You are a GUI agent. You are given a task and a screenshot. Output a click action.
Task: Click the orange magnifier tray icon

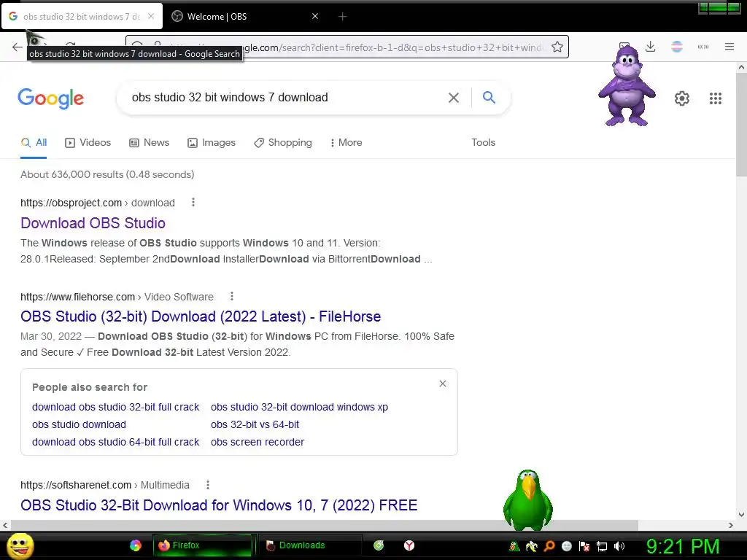pos(549,546)
